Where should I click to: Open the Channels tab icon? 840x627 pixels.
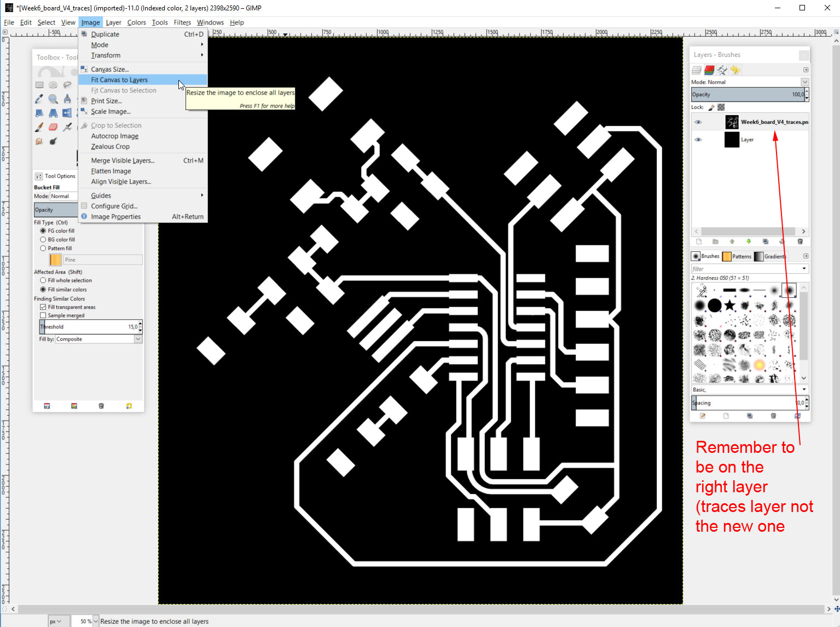click(x=709, y=70)
